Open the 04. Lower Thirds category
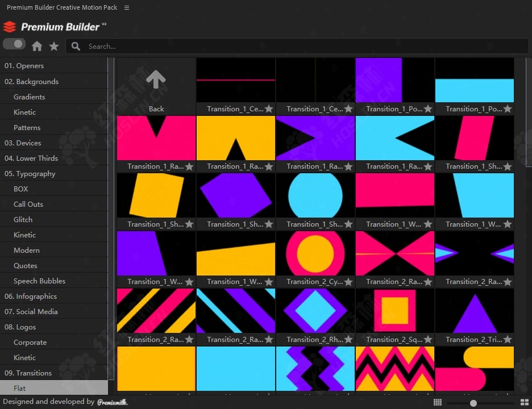This screenshot has height=409, width=532. [x=54, y=158]
